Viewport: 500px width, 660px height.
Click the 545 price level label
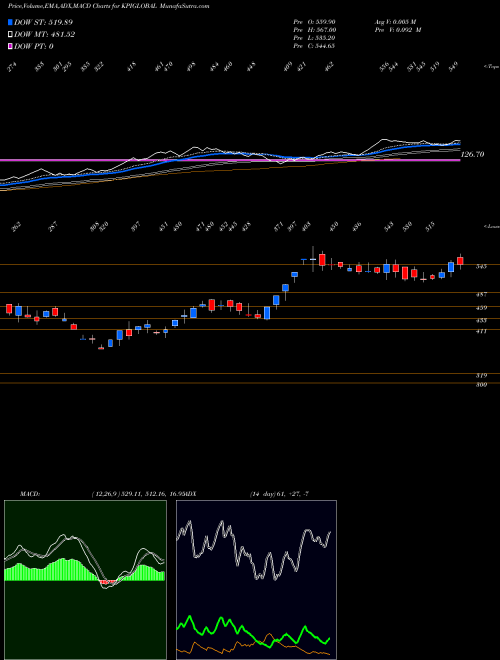(x=481, y=266)
